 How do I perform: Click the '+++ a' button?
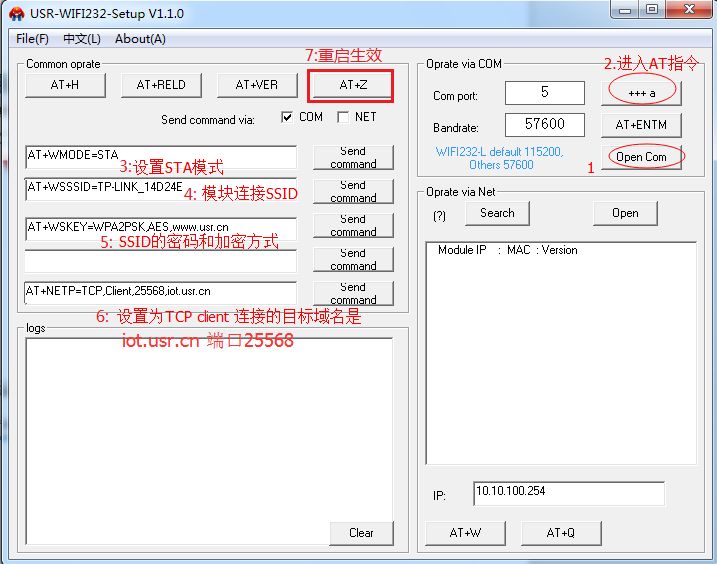pyautogui.click(x=640, y=91)
